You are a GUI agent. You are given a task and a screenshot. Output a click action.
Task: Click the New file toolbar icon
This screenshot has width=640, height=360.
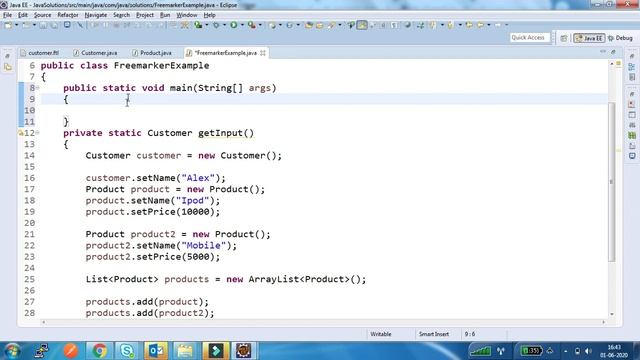pyautogui.click(x=7, y=25)
